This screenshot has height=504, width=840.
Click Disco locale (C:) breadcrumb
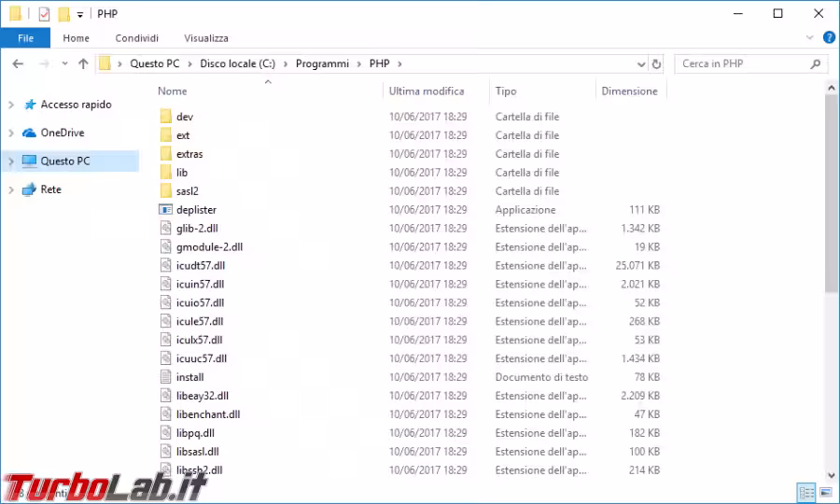[x=237, y=63]
